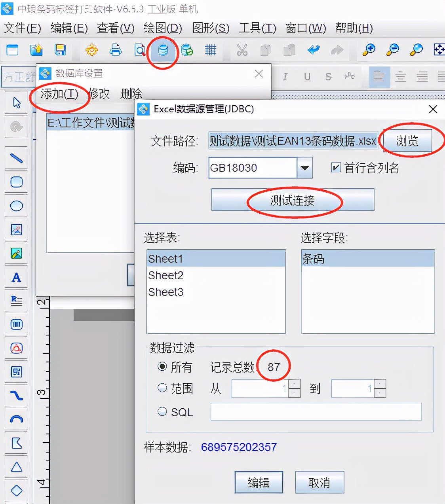Click the undo arrow icon

[x=313, y=50]
